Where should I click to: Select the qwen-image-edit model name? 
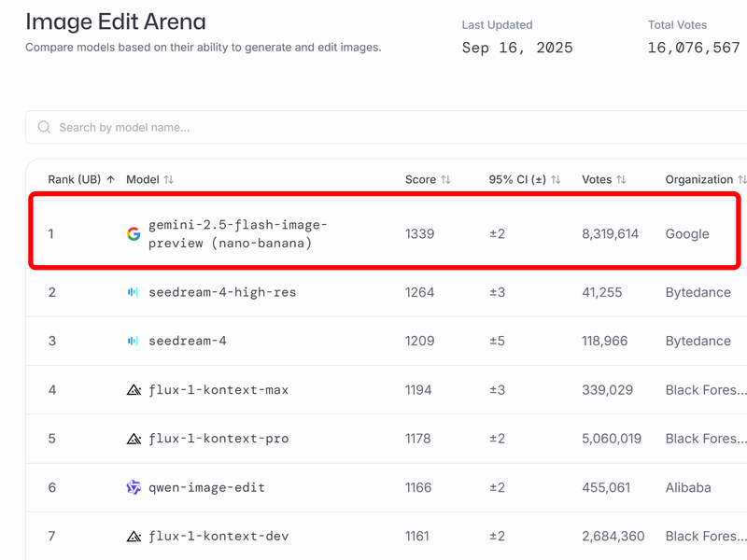pyautogui.click(x=206, y=487)
